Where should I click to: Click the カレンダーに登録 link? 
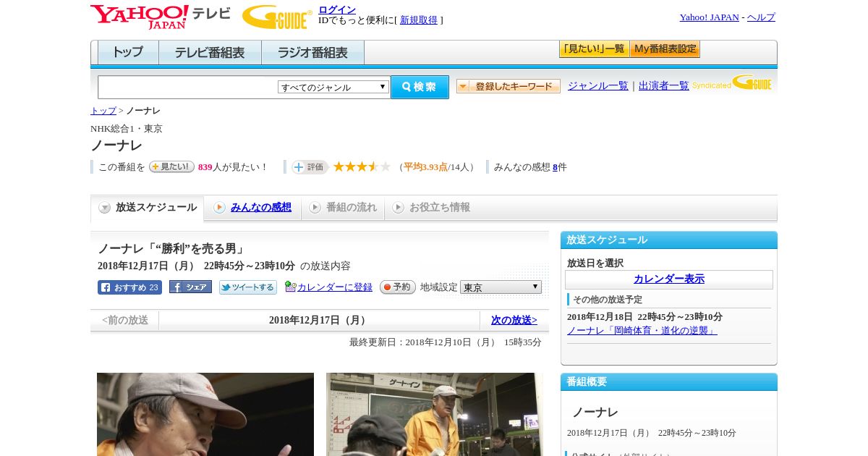click(335, 287)
